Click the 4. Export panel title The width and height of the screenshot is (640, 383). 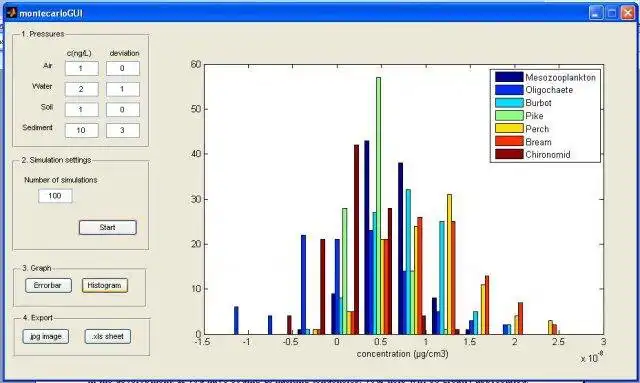pyautogui.click(x=38, y=318)
